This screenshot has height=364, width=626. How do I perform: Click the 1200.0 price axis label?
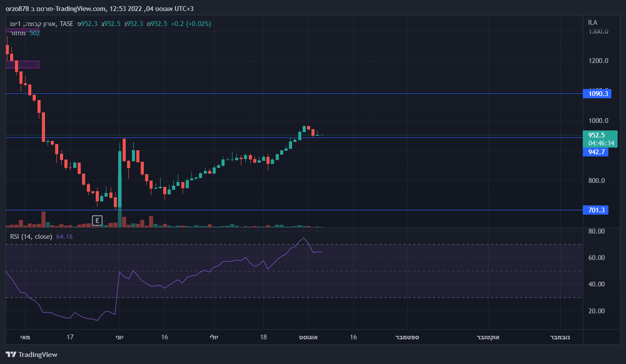tap(598, 61)
